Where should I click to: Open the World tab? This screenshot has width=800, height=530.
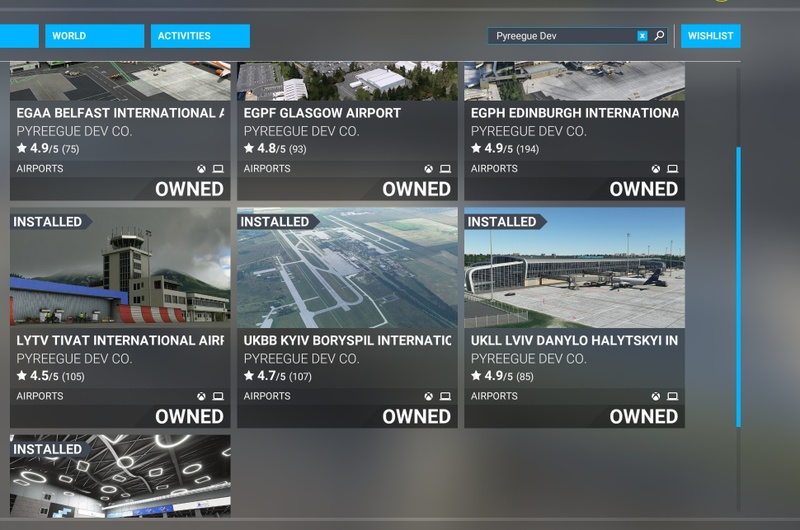pos(94,36)
